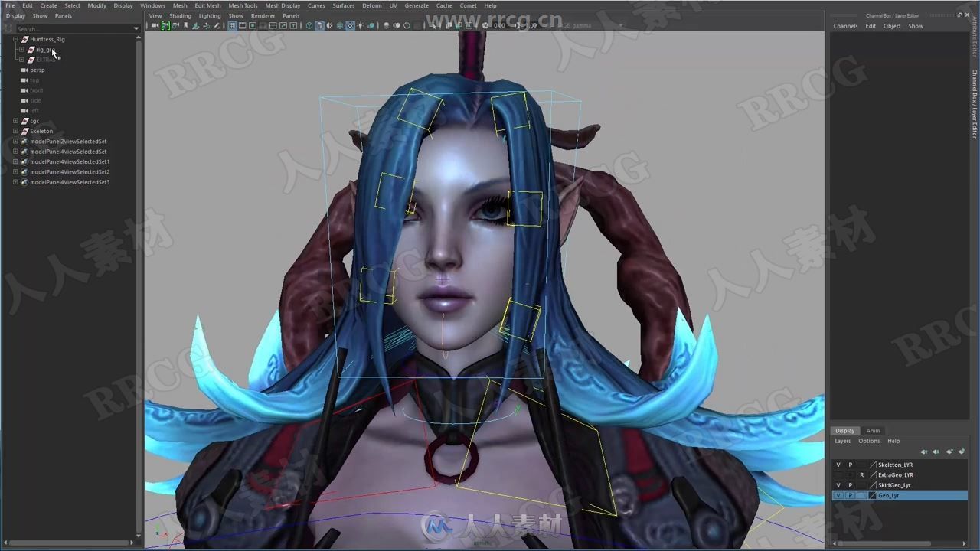
Task: Click the Geo_Lyr color box icon
Action: (873, 496)
